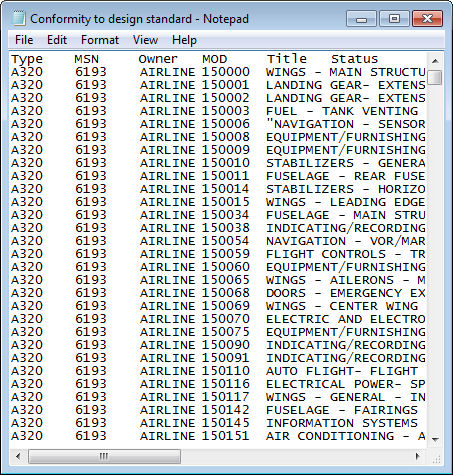Click the vertical scrollbar down arrow
This screenshot has height=475, width=453.
(435, 439)
